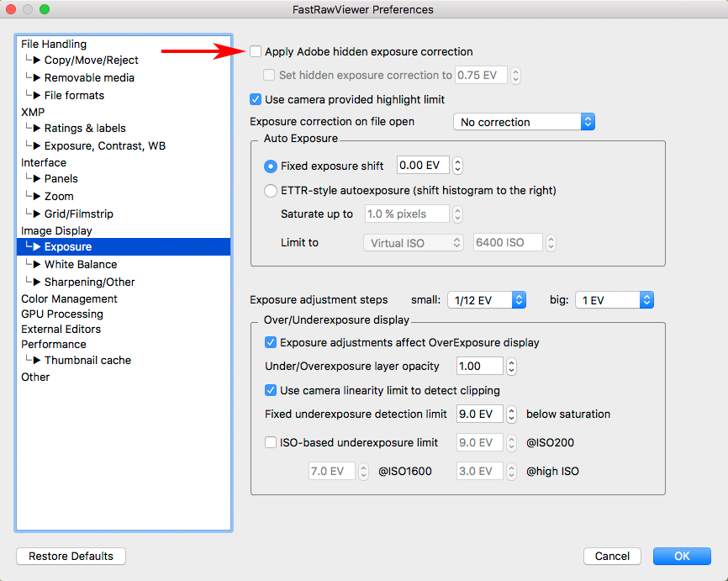
Task: Click the Under/Overexposure layer opacity field
Action: point(479,366)
